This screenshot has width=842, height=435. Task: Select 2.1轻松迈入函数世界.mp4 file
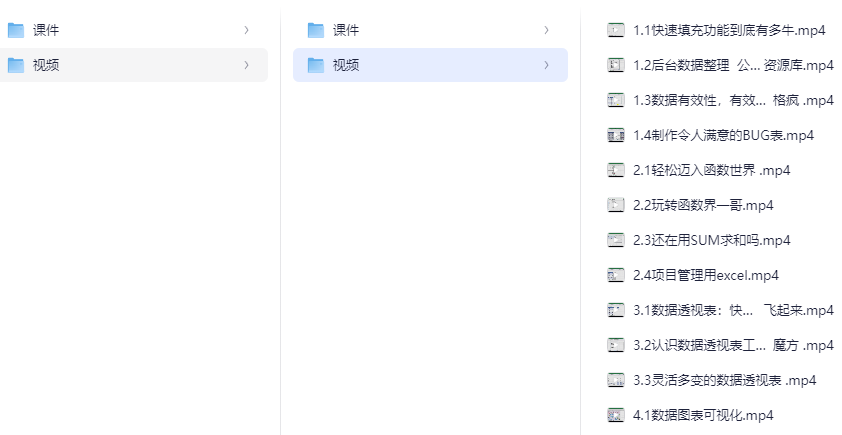[x=711, y=170]
